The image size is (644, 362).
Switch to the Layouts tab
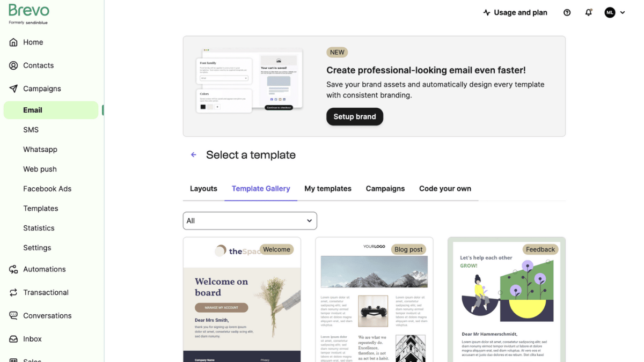(203, 189)
